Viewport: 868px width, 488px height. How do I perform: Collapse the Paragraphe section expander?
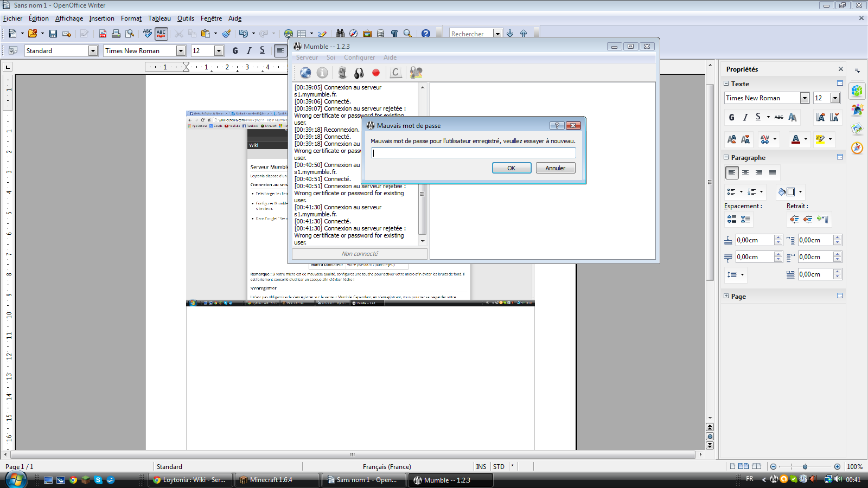(x=726, y=157)
